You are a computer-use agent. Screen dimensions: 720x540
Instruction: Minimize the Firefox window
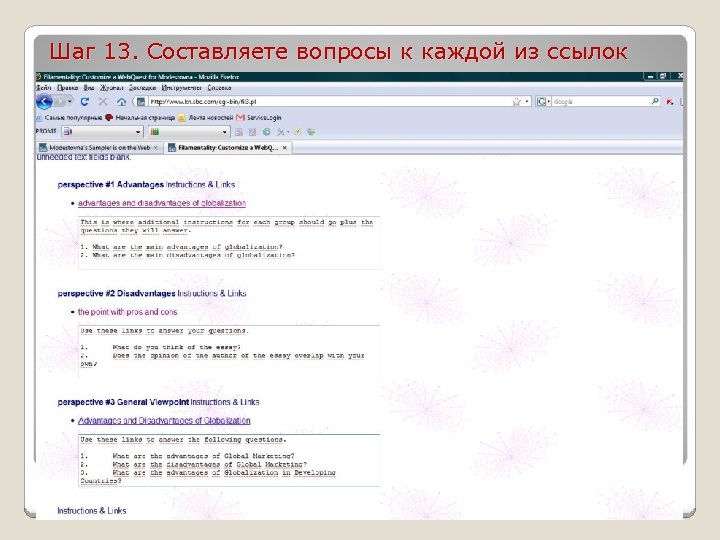650,76
